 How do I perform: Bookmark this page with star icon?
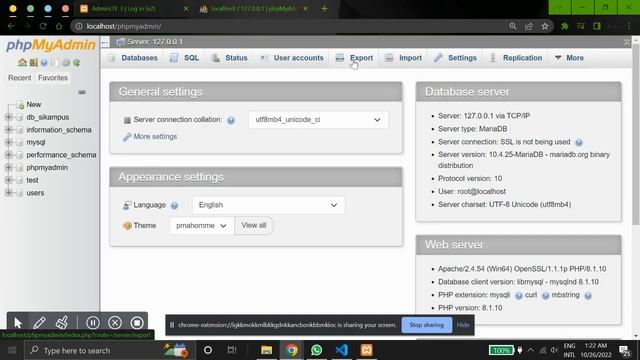coord(544,26)
